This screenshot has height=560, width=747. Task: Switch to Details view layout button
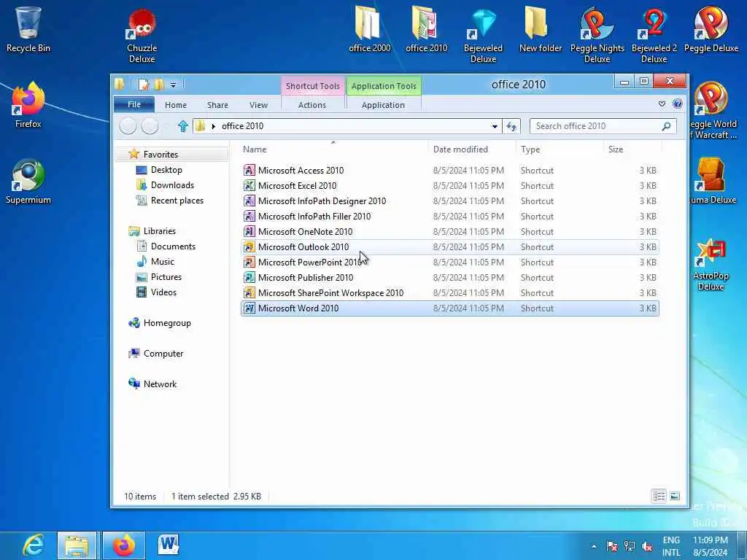(659, 496)
